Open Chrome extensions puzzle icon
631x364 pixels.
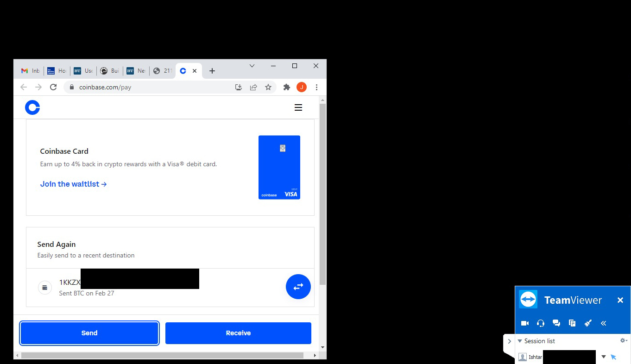click(x=287, y=87)
